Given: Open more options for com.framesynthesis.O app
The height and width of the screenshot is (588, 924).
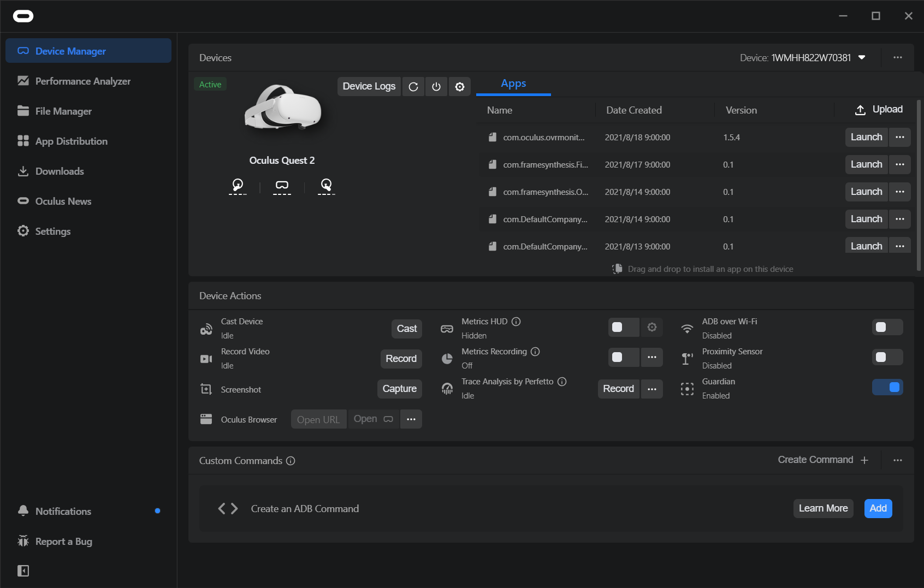Looking at the screenshot, I should [x=900, y=192].
